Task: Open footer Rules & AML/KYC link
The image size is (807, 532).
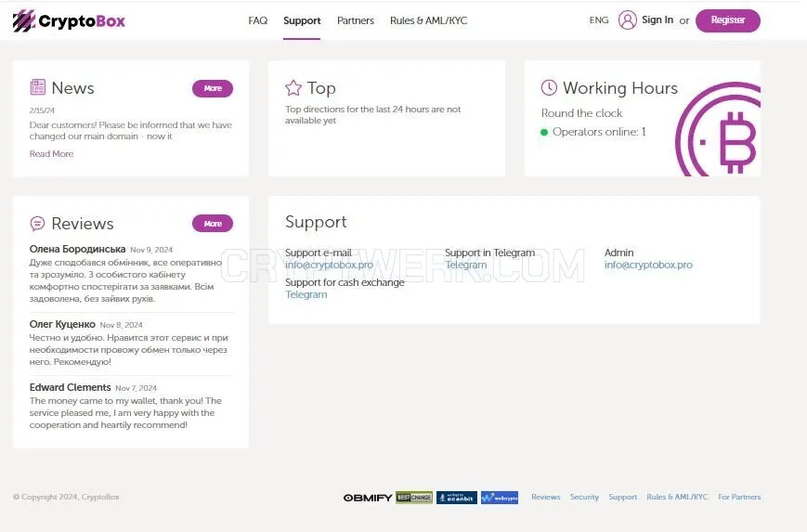Action: pos(677,497)
